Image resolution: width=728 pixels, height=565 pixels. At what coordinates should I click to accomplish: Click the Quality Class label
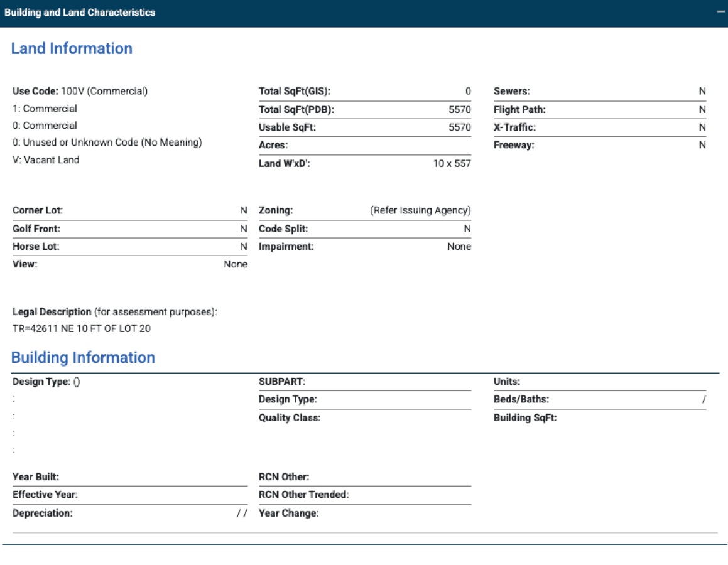tap(289, 417)
